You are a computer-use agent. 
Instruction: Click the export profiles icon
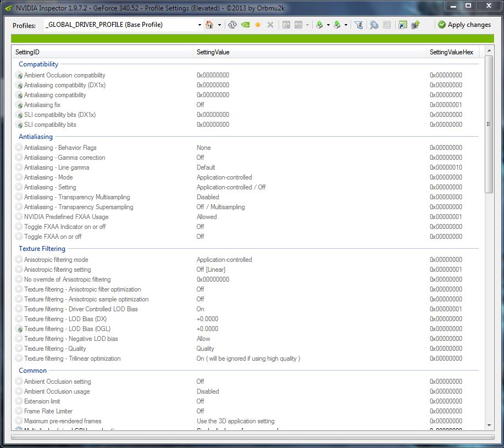coord(319,25)
